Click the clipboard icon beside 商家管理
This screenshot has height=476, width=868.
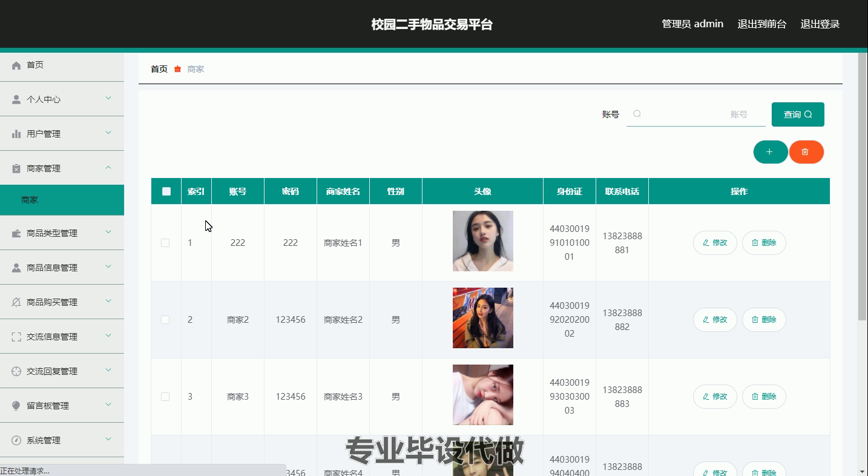click(16, 168)
